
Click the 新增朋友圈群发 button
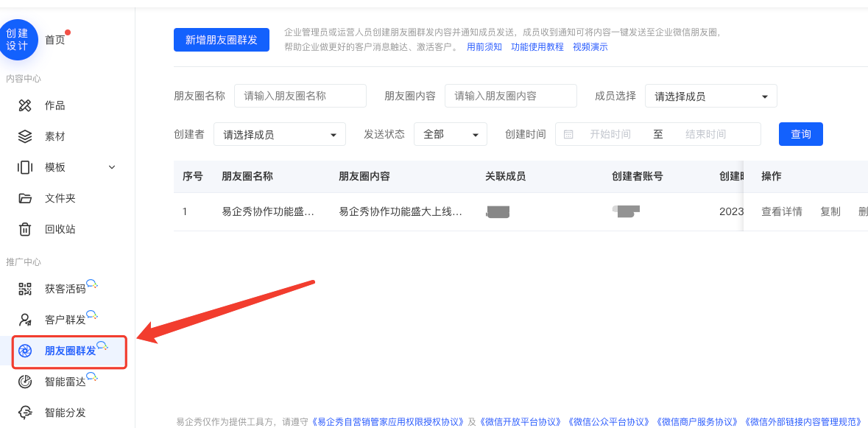tap(222, 40)
